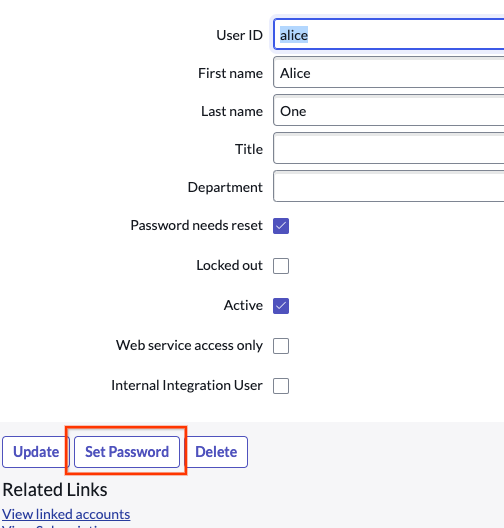Click the Delete button

click(x=216, y=452)
